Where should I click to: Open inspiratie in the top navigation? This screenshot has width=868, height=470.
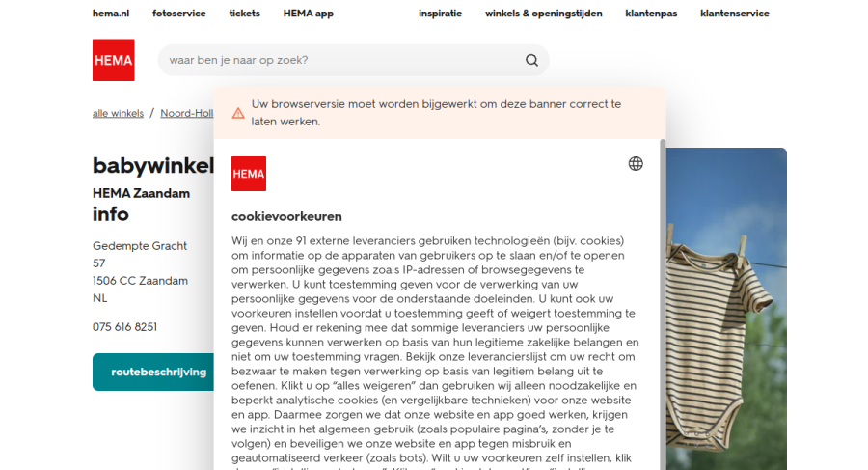[440, 14]
